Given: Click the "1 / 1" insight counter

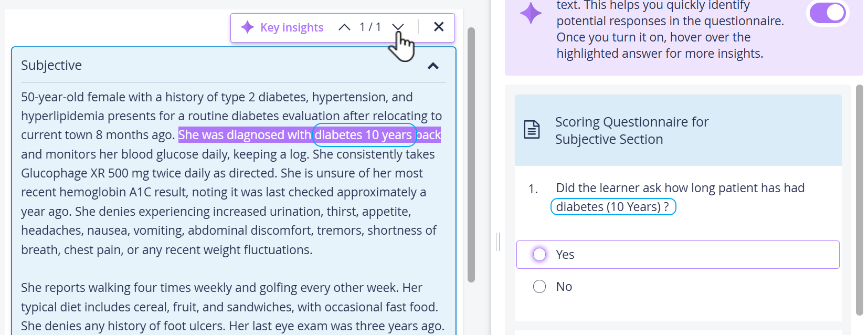Looking at the screenshot, I should [371, 27].
